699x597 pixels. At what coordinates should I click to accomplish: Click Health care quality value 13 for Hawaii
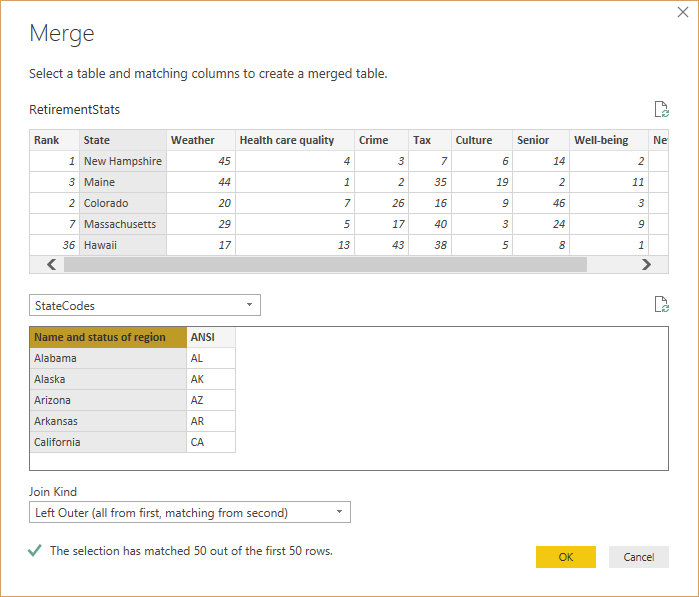point(295,245)
